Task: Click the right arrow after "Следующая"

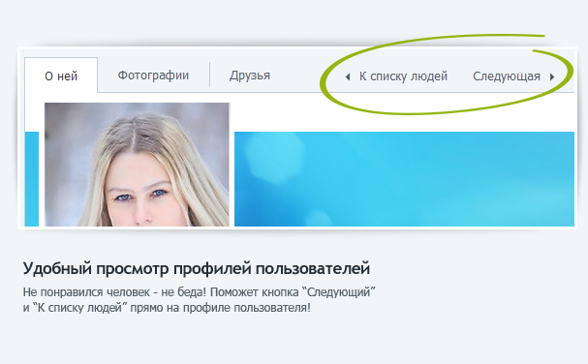Action: tap(552, 77)
